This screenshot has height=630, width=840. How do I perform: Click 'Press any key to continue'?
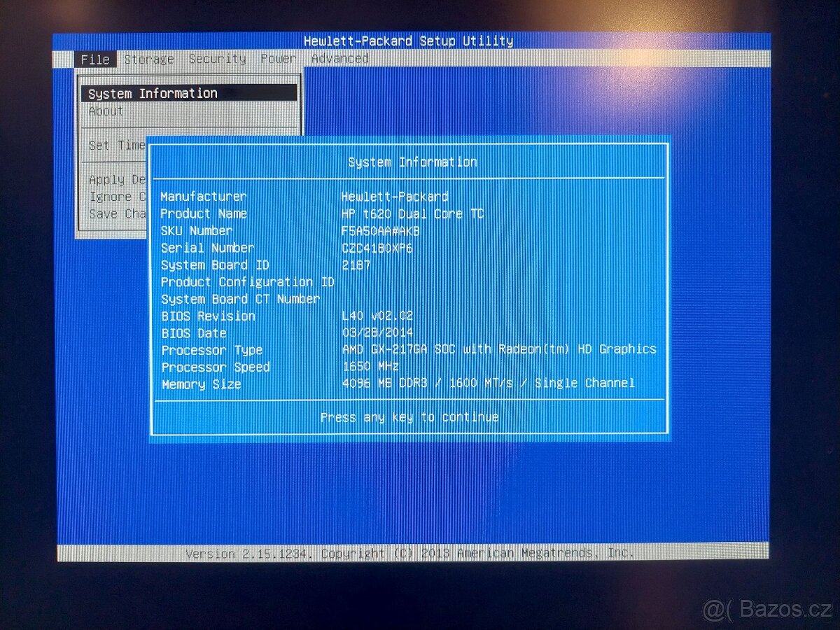click(409, 417)
